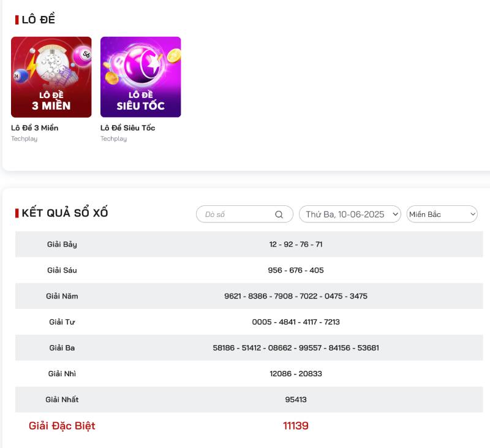The width and height of the screenshot is (490, 448).
Task: Select the Giải Bảy row label
Action: [62, 245]
